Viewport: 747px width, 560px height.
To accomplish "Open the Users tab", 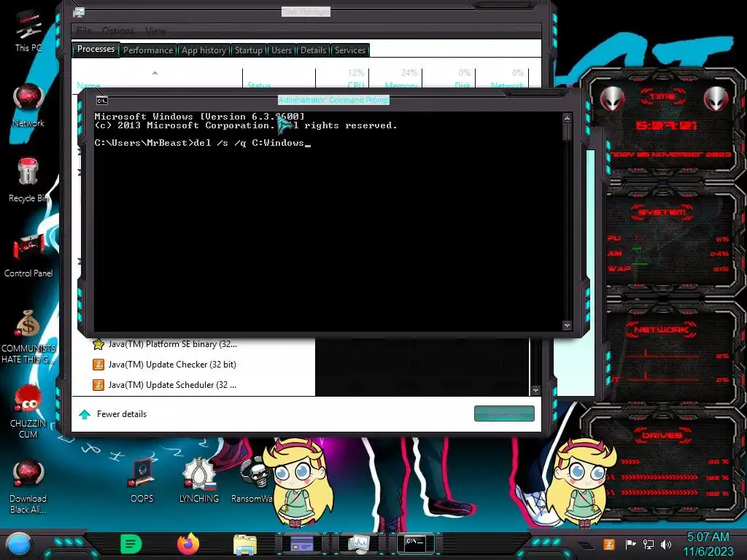I will pyautogui.click(x=282, y=50).
